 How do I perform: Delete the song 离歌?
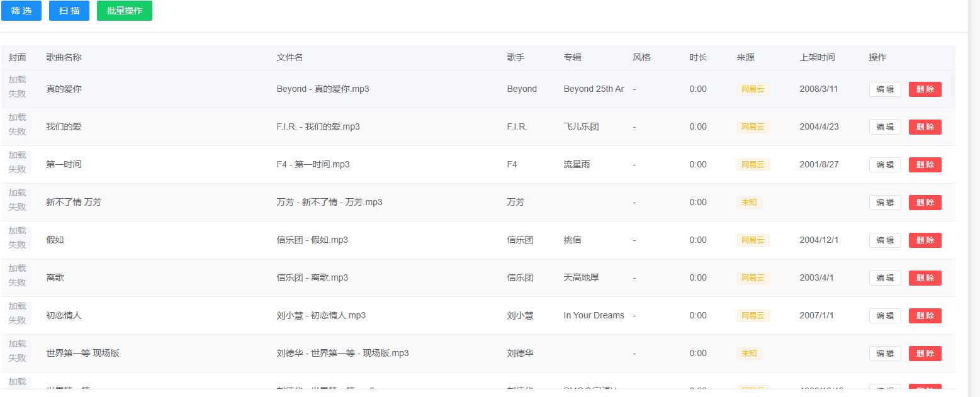pyautogui.click(x=925, y=278)
